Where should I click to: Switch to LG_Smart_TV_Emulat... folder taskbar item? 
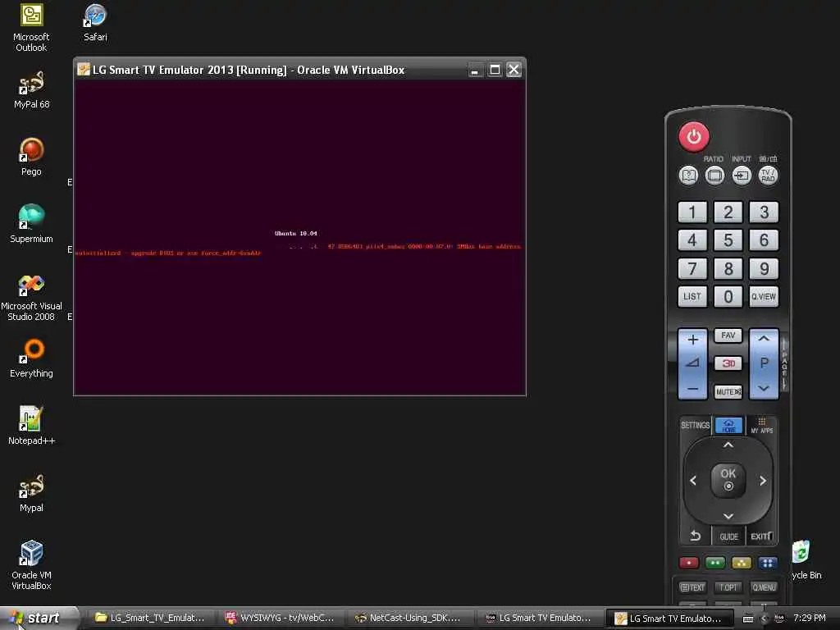pyautogui.click(x=151, y=619)
